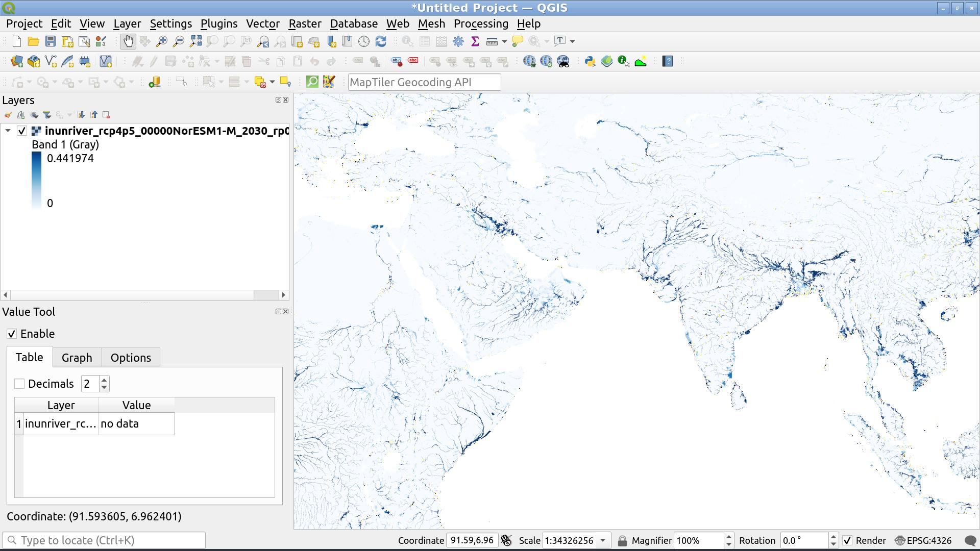The width and height of the screenshot is (980, 551).
Task: Click the New Shapefile Layer icon
Action: pyautogui.click(x=51, y=62)
